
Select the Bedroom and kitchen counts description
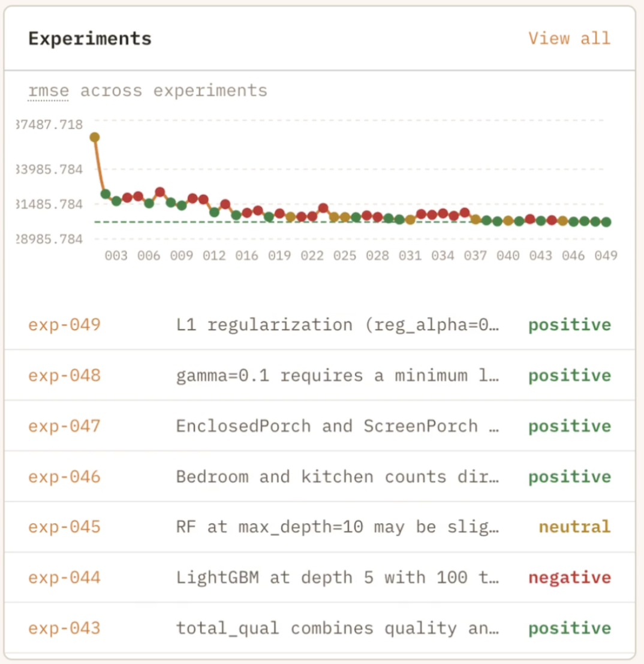(338, 477)
